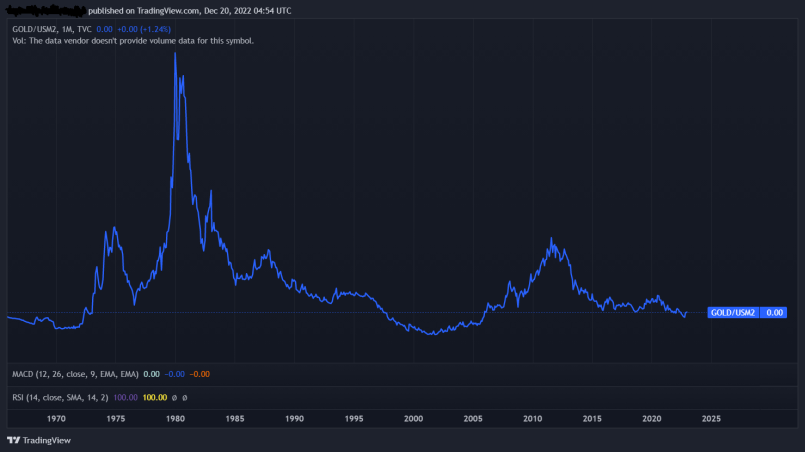The width and height of the screenshot is (805, 452).
Task: Click the 2020 time axis label
Action: (x=651, y=419)
